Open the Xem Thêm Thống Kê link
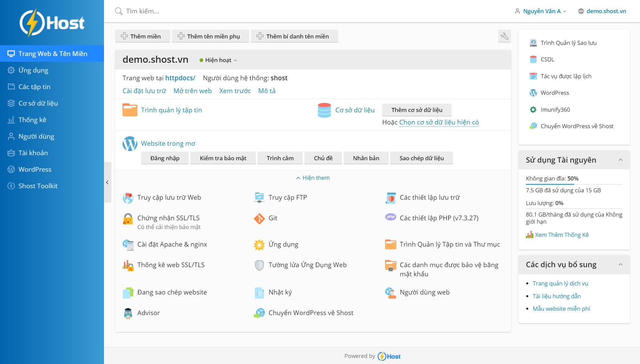This screenshot has height=364, width=640. coord(561,235)
